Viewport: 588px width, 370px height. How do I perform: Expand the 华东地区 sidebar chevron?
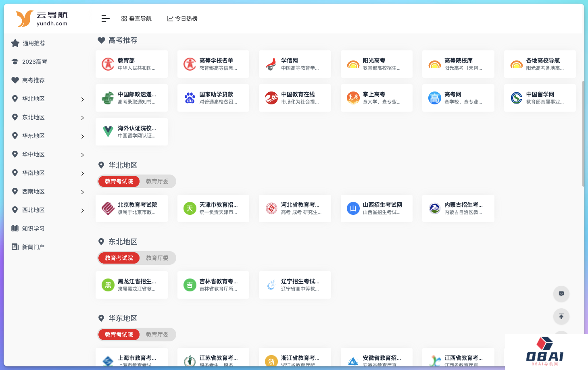(x=82, y=136)
